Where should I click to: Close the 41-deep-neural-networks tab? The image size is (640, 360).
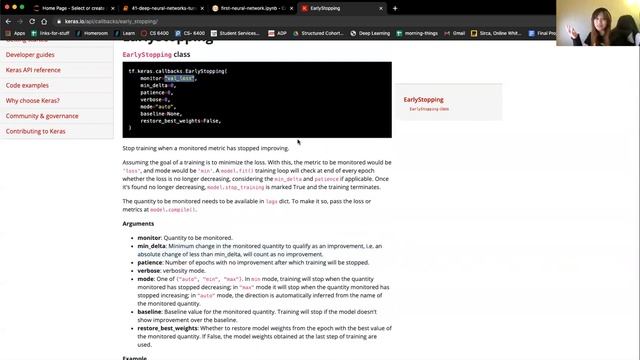202,8
